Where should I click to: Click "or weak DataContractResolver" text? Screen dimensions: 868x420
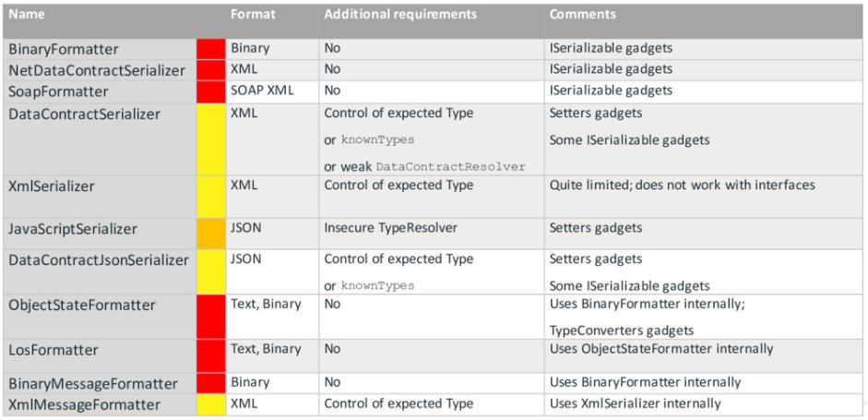(x=424, y=166)
